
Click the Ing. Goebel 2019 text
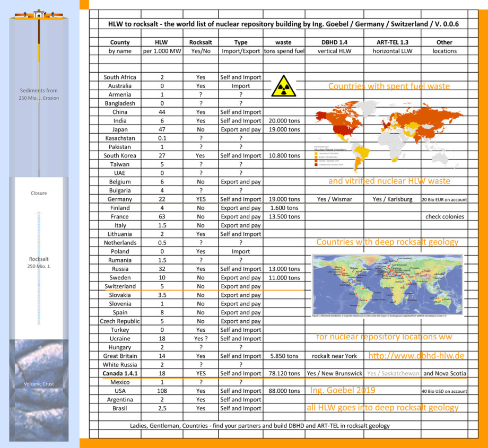coord(343,390)
